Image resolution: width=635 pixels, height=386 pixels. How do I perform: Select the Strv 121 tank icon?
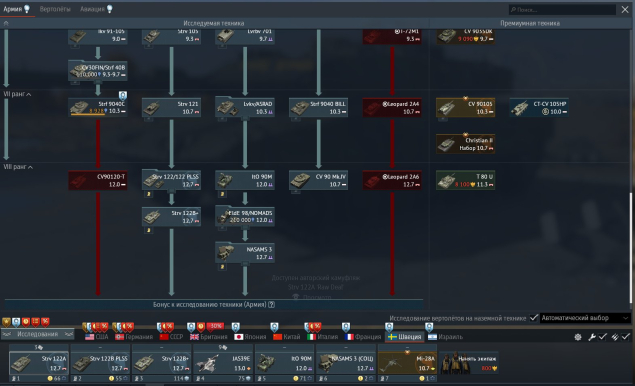(x=171, y=107)
